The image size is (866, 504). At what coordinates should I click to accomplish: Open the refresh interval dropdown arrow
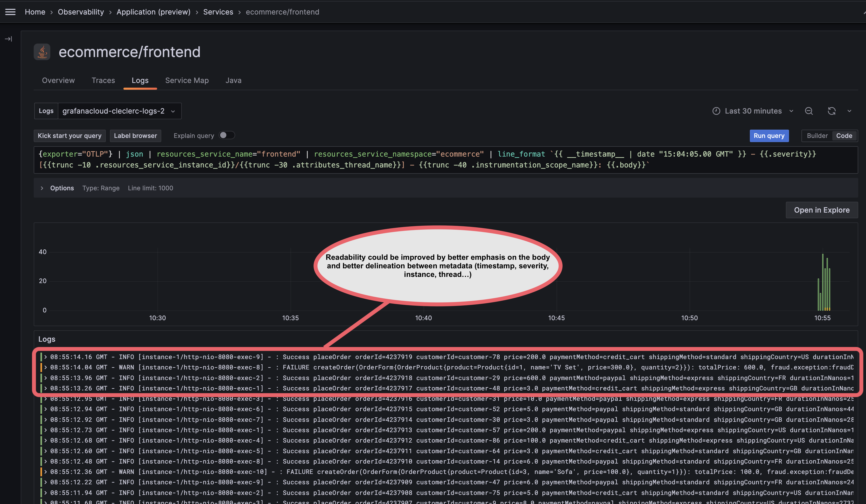coord(849,111)
